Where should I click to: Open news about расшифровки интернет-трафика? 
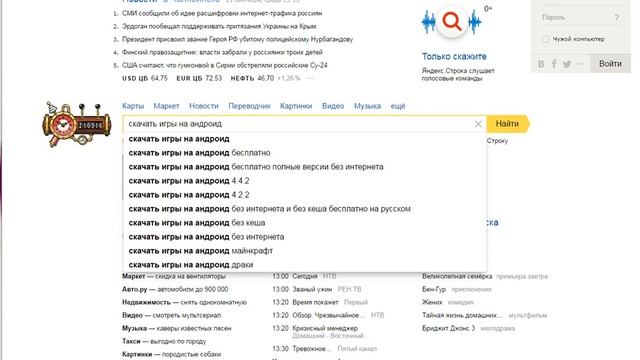click(222, 13)
